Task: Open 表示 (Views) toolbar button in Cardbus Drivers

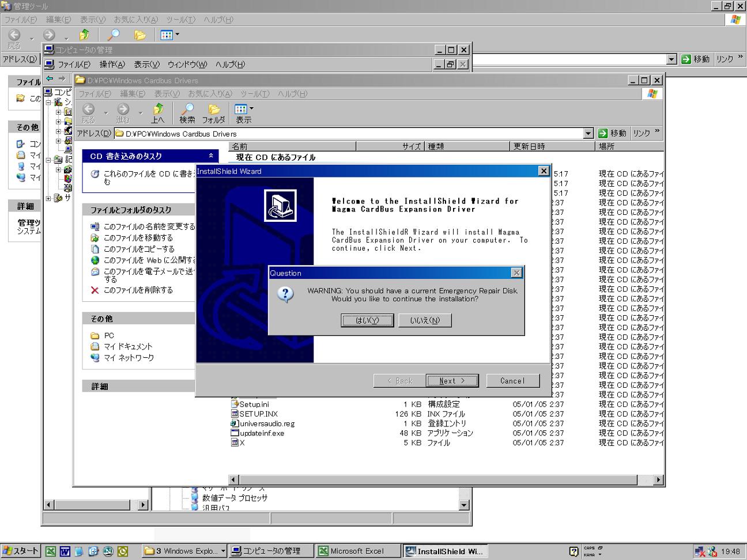Action: point(243,113)
